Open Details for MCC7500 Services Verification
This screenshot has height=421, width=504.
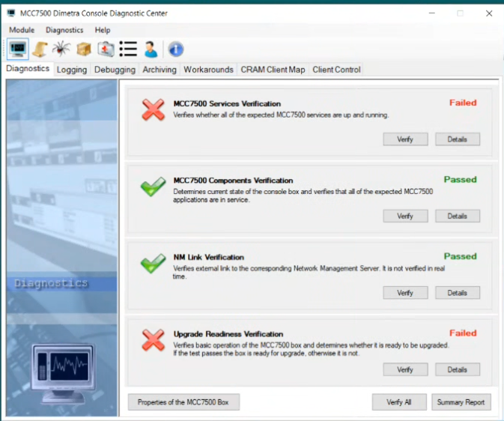[x=458, y=139]
